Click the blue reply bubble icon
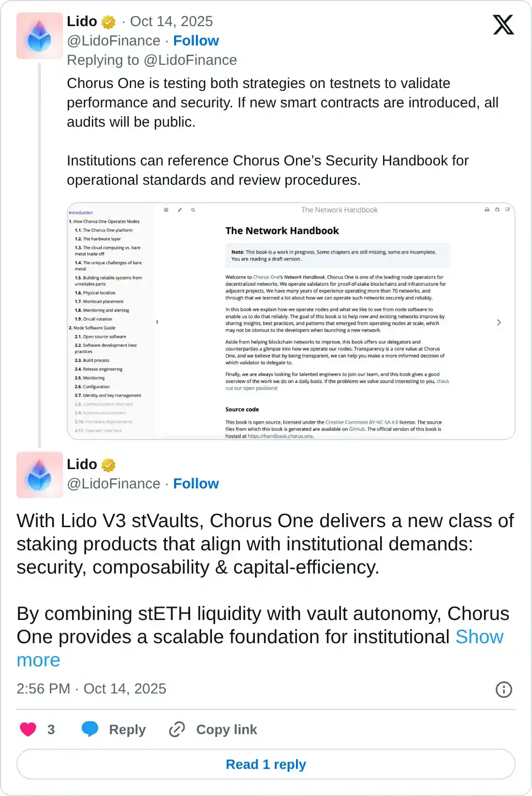The image size is (532, 796). [x=90, y=729]
